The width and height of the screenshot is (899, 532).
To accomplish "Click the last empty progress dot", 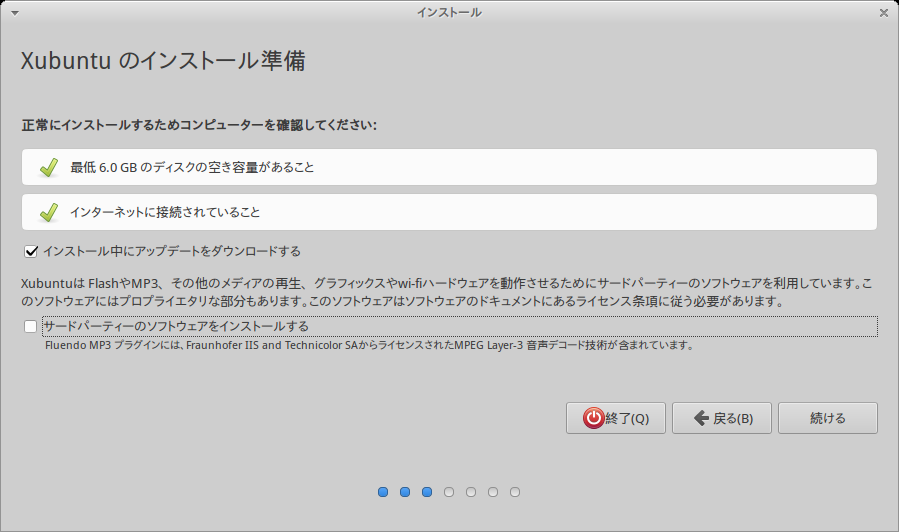I will [x=515, y=492].
